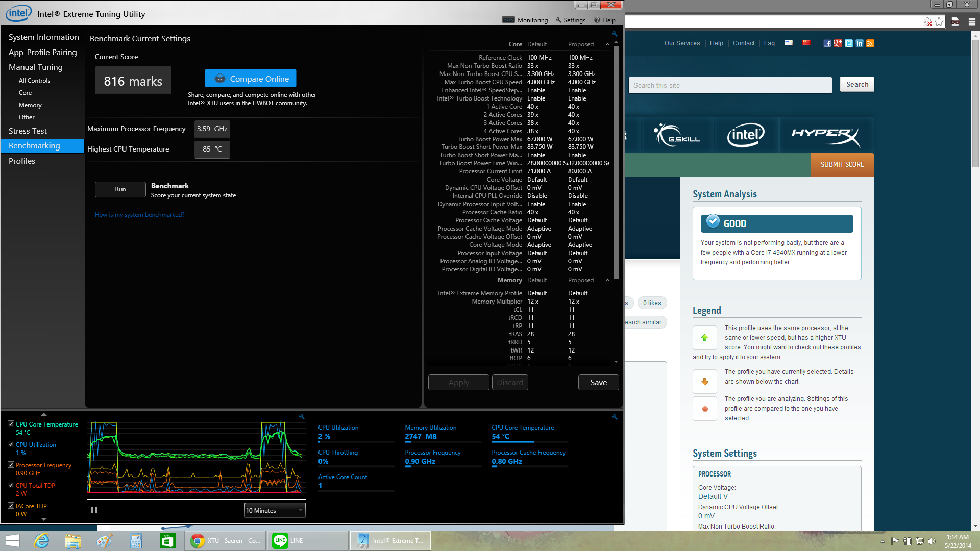The height and width of the screenshot is (551, 980).
Task: Open Our Services link on the website
Action: pos(682,43)
